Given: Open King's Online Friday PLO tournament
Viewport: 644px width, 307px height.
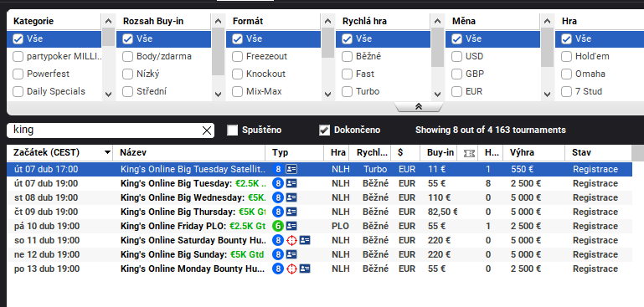Looking at the screenshot, I should [319, 226].
